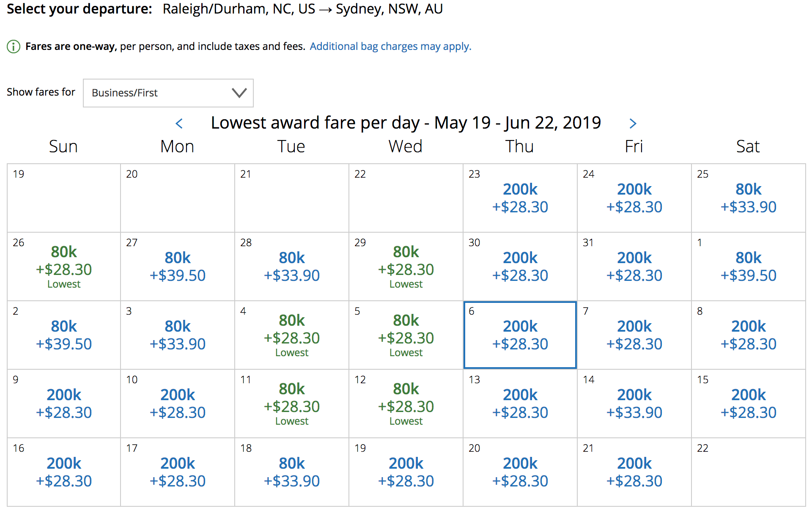Expand fare dropdown using the chevron arrow
812x511 pixels.
(x=239, y=93)
